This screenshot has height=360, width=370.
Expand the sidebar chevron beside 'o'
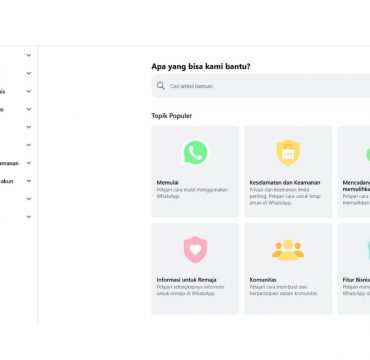29,109
